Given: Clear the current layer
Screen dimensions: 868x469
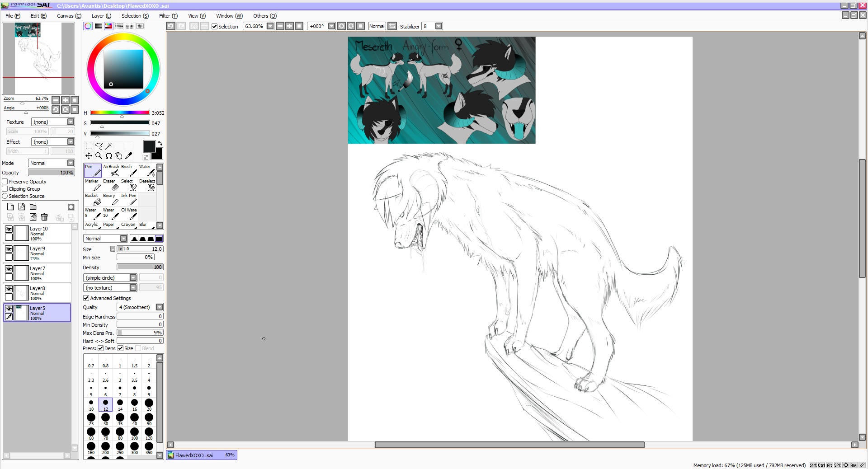Looking at the screenshot, I should (33, 217).
